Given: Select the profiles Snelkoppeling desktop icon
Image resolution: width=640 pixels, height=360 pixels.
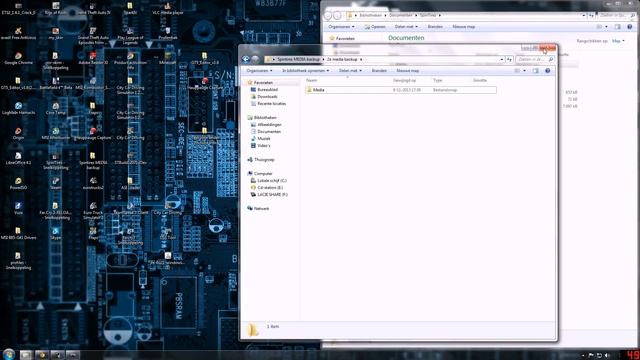Looking at the screenshot, I should (18, 260).
